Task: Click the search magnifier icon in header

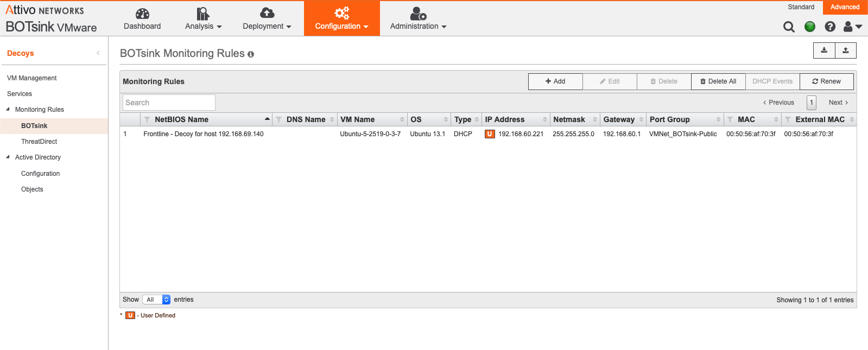Action: tap(789, 27)
